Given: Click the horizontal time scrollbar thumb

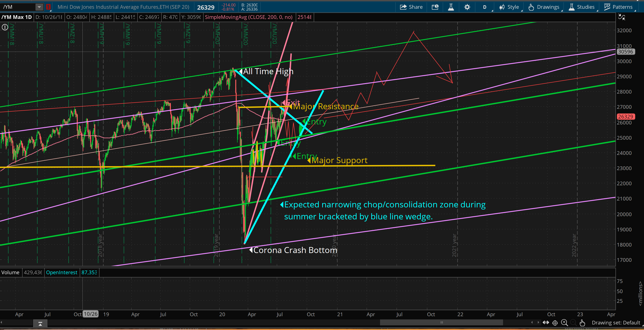Looking at the screenshot, I should 441,322.
